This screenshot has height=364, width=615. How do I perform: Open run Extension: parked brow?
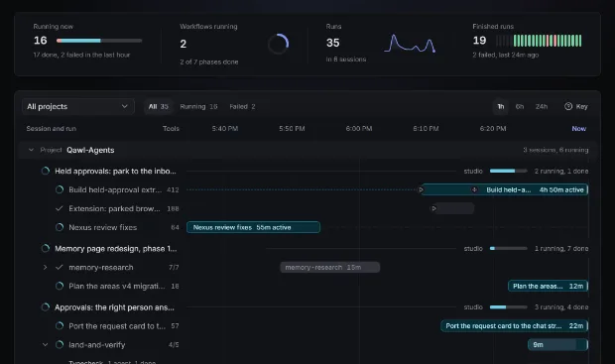click(x=114, y=208)
